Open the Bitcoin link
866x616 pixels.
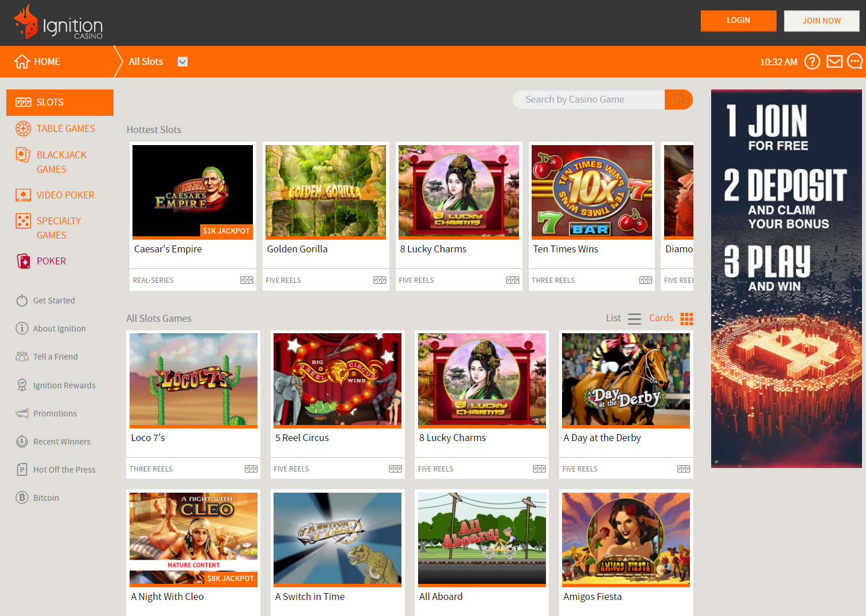46,497
